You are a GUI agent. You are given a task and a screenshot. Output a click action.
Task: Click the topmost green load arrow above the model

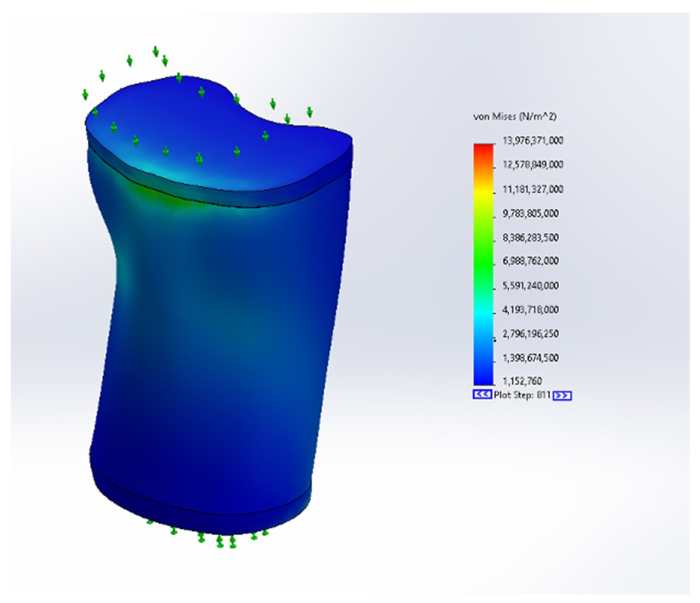156,52
